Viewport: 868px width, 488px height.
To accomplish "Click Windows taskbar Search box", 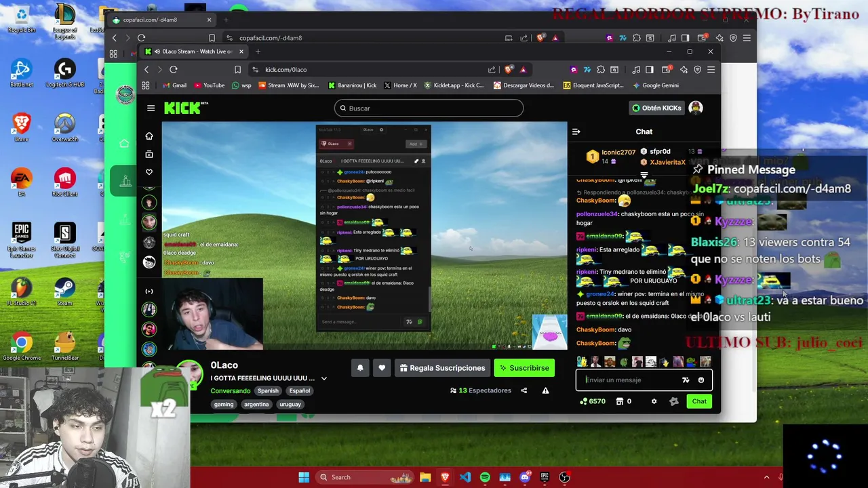I will pyautogui.click(x=365, y=477).
